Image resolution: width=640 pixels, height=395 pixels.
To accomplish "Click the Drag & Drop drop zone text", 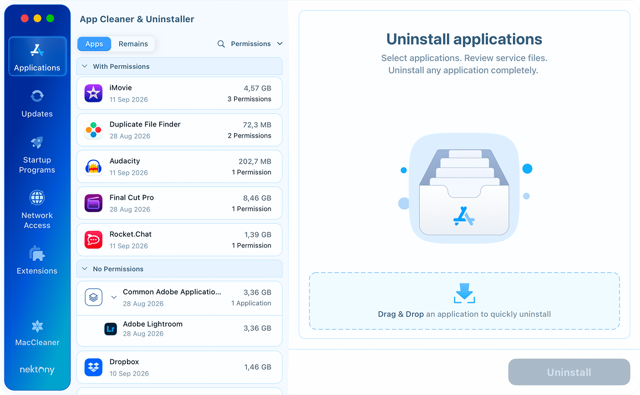I will coord(464,314).
